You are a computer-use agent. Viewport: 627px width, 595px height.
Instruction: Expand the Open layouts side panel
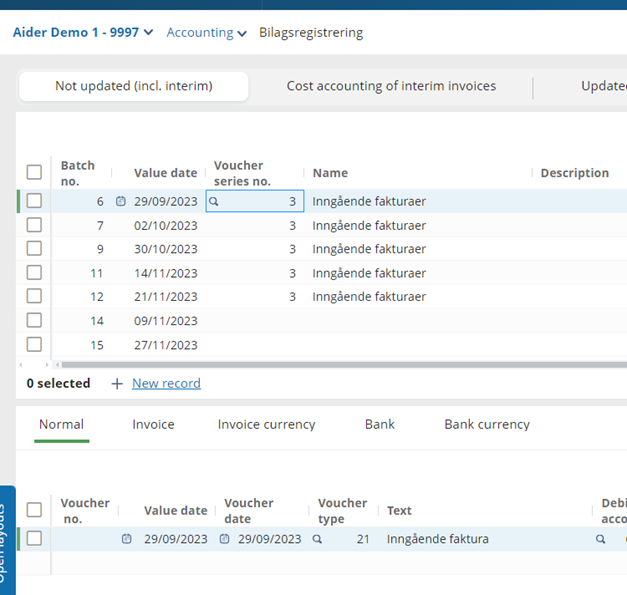click(7, 542)
